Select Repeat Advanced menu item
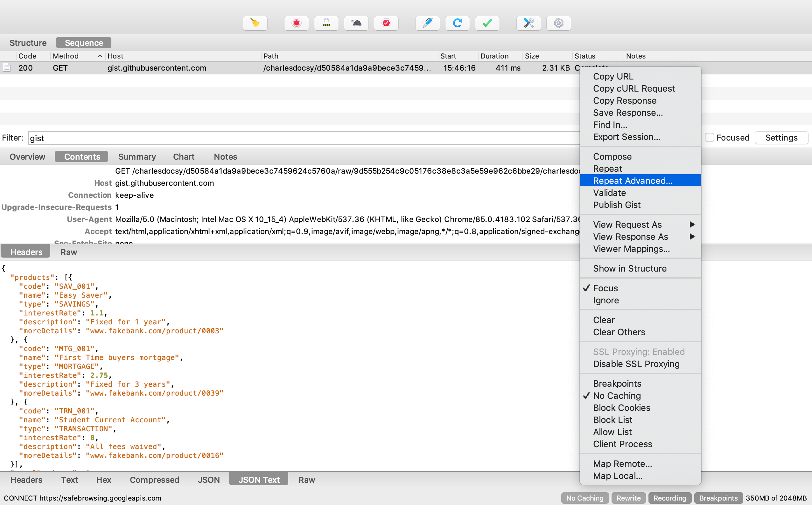Viewport: 812px width, 505px height. pyautogui.click(x=632, y=181)
